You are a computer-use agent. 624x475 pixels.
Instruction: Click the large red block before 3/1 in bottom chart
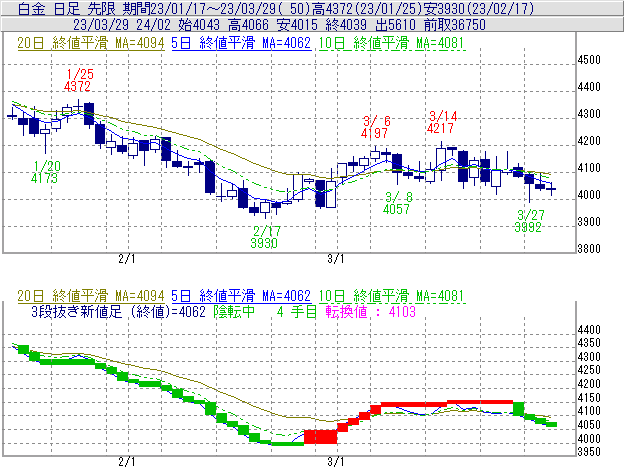pos(320,437)
